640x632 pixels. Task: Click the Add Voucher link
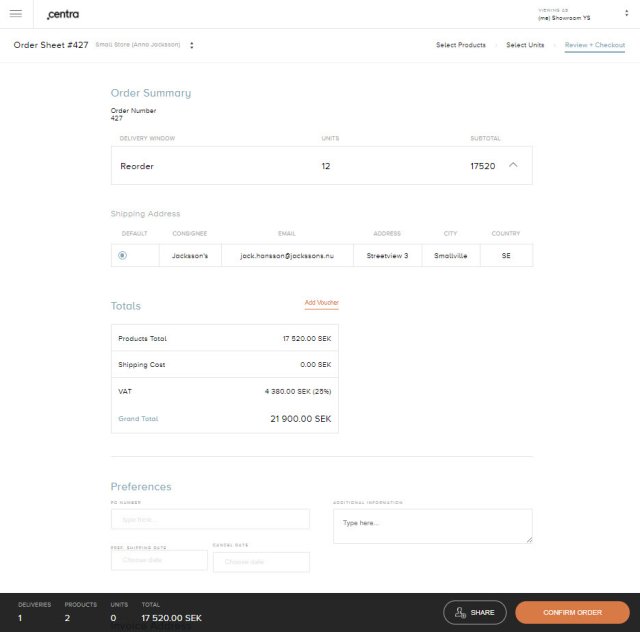pos(321,302)
